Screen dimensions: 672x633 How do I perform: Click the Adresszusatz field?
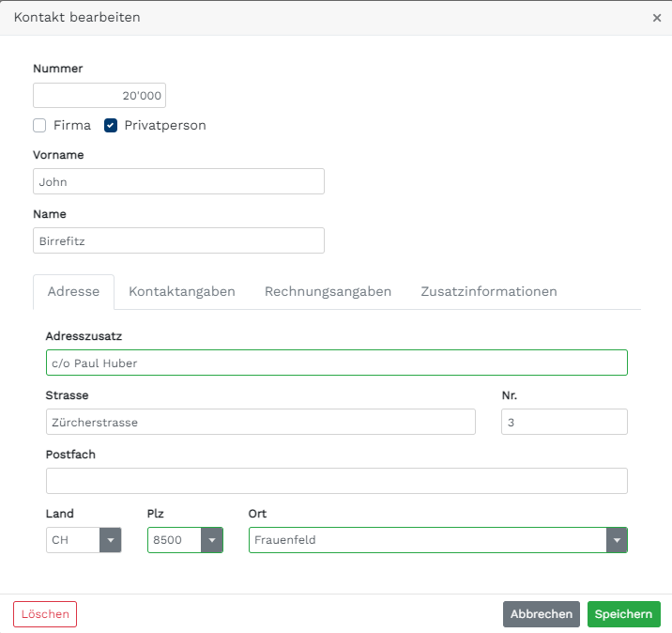point(337,363)
